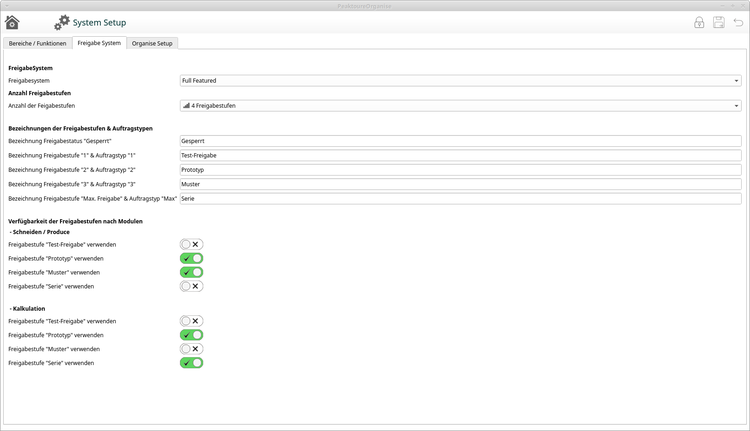Click the System Setup title text
Viewport: 750px width, 431px height.
coord(99,22)
